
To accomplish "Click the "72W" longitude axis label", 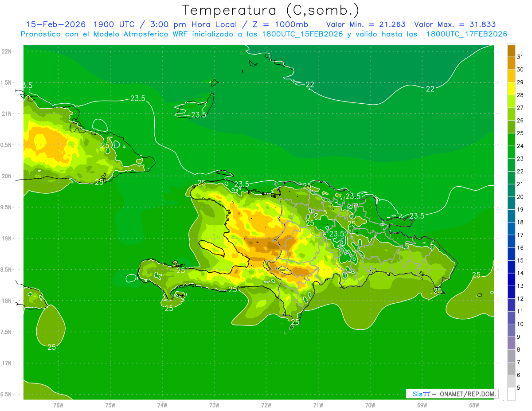I will coord(266,405).
